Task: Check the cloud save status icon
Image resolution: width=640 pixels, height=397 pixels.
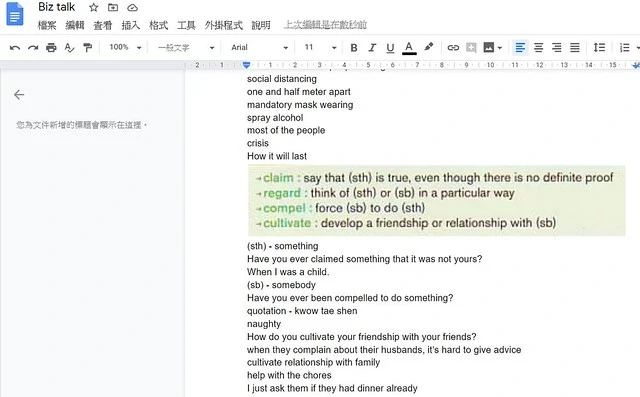Action: (x=132, y=7)
